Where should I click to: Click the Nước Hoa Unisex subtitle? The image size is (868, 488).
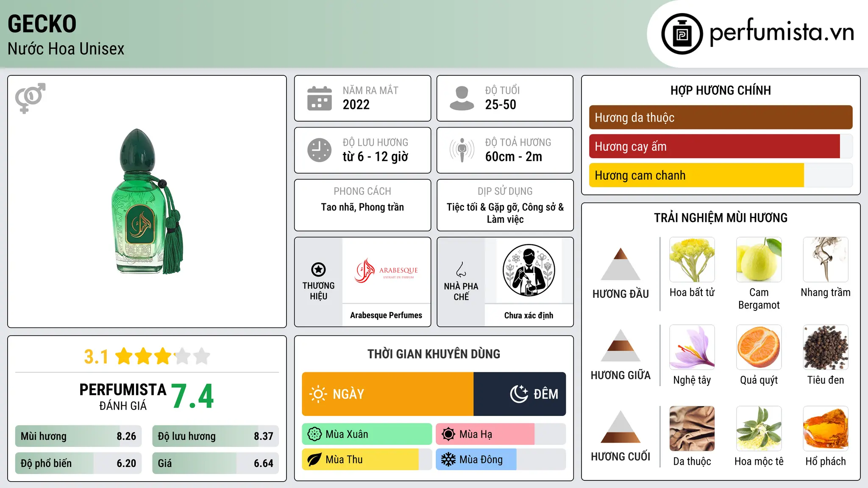(66, 49)
